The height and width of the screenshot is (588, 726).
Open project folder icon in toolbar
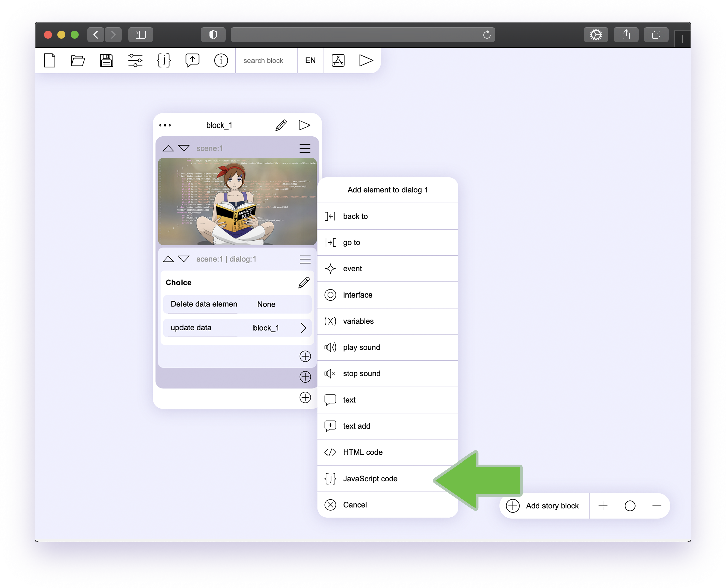click(78, 61)
